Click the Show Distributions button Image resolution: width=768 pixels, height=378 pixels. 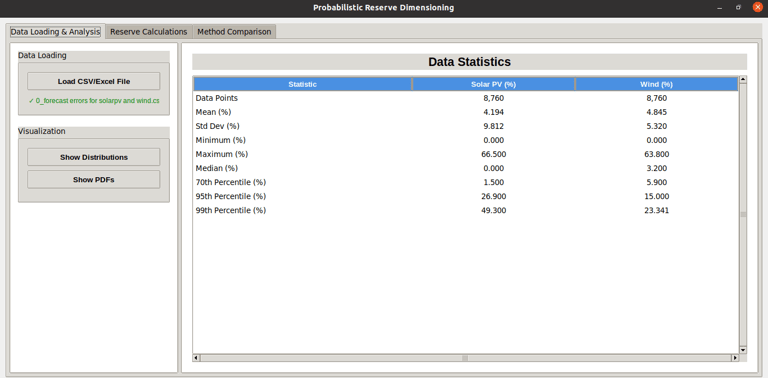tap(94, 157)
